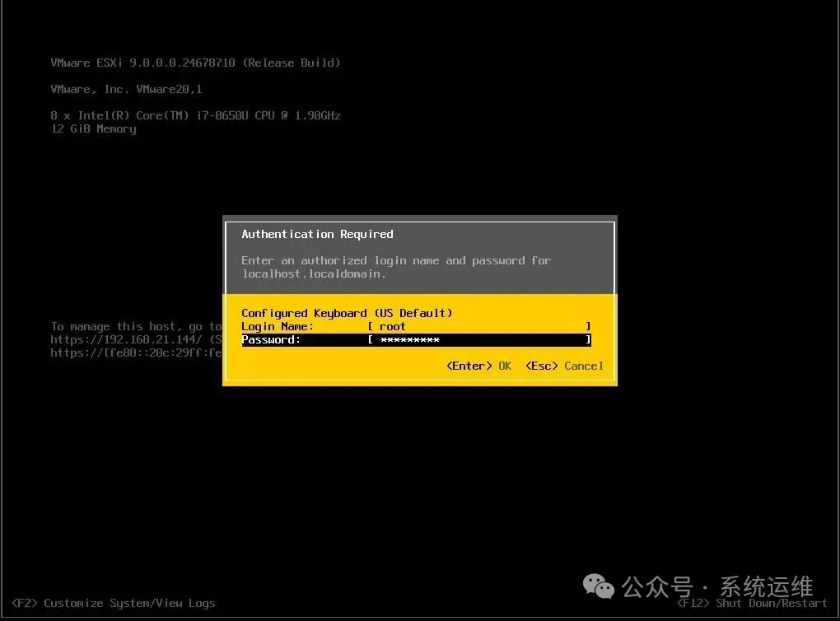Click the Login Name field containing root
This screenshot has width=840, height=621.
480,326
